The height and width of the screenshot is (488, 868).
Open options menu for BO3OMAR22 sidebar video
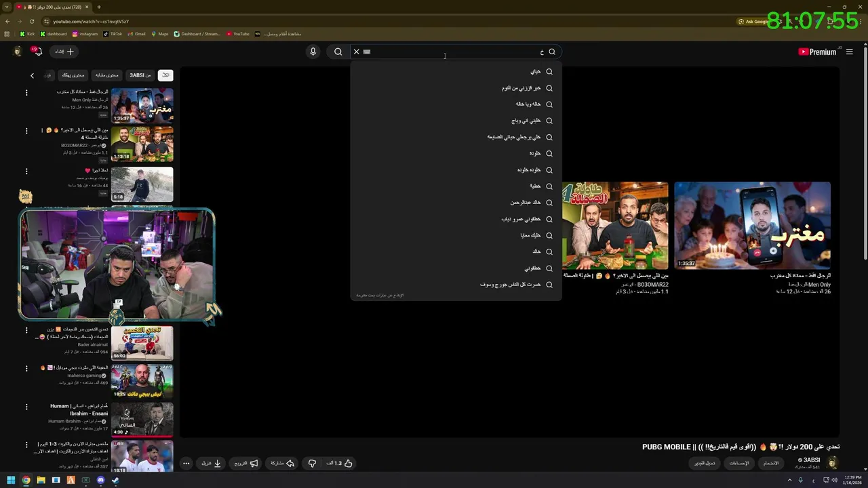click(x=26, y=131)
